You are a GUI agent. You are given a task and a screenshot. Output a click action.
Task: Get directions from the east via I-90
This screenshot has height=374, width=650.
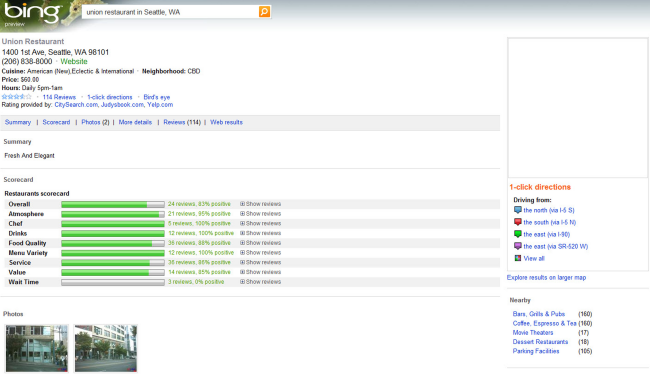547,234
